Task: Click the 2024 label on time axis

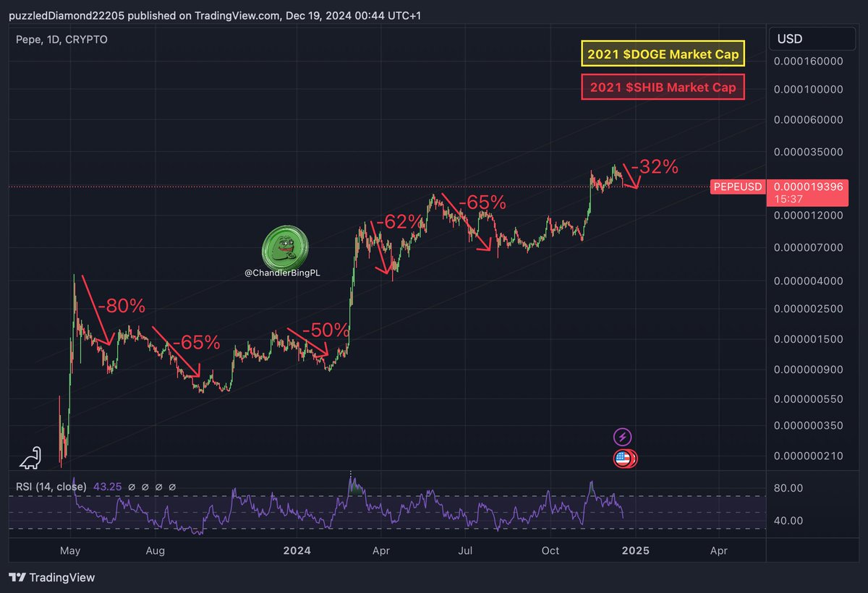Action: [x=297, y=551]
